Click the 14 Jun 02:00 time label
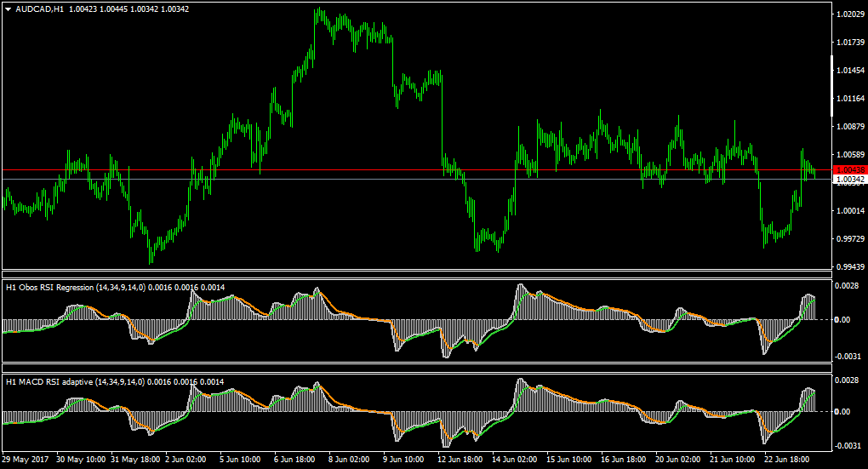Image resolution: width=868 pixels, height=469 pixels. click(514, 459)
